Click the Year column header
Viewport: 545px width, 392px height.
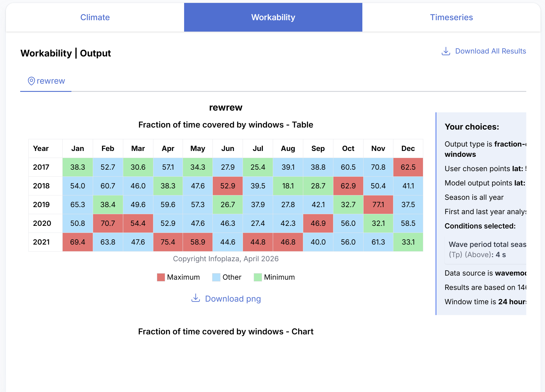pyautogui.click(x=41, y=149)
